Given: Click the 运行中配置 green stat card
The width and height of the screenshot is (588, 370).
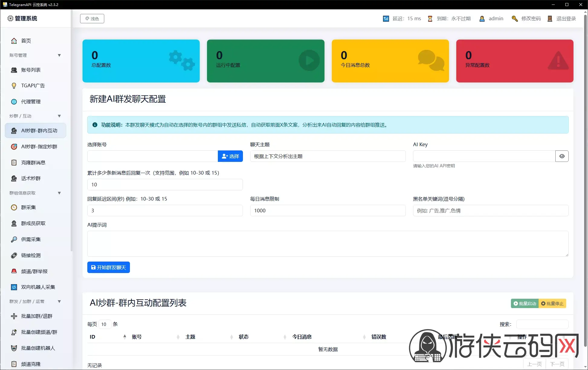Looking at the screenshot, I should (x=266, y=61).
